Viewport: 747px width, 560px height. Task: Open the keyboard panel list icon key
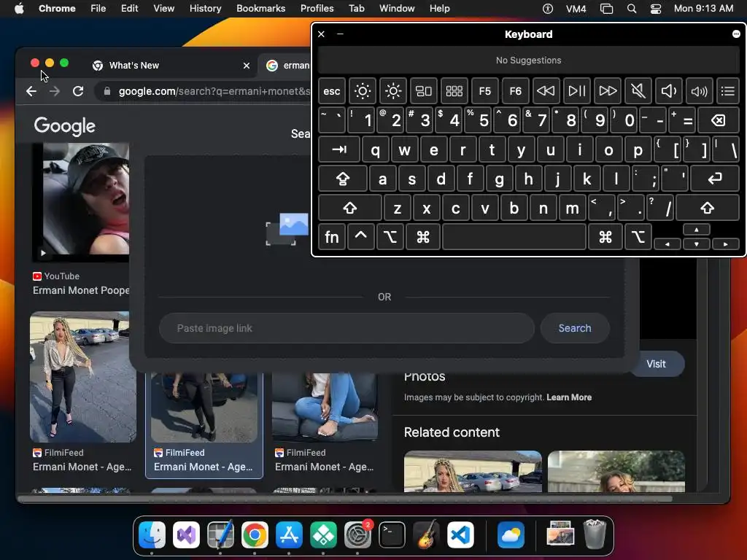tap(728, 91)
